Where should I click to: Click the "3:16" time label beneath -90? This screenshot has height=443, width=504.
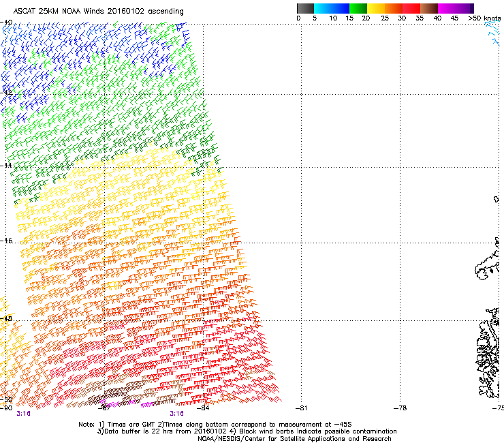tap(23, 414)
